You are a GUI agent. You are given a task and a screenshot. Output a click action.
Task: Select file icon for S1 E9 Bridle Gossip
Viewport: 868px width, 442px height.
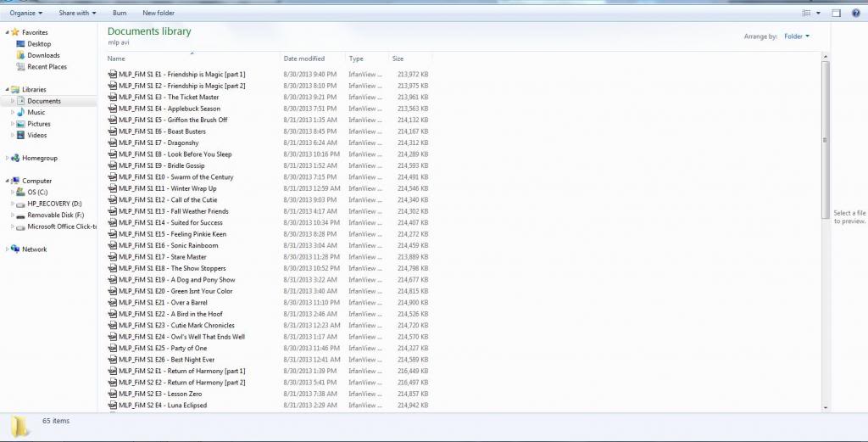pyautogui.click(x=113, y=165)
